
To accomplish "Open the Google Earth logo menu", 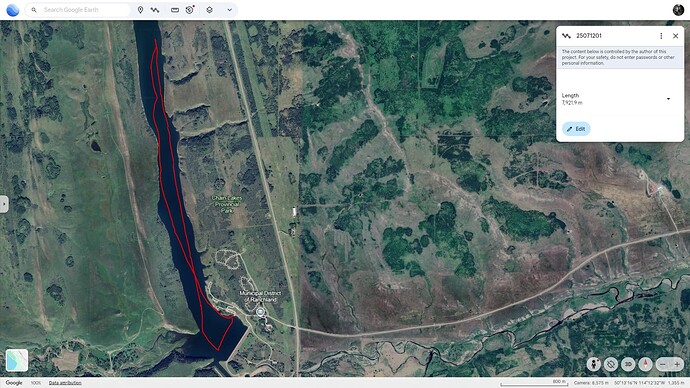I will point(12,10).
